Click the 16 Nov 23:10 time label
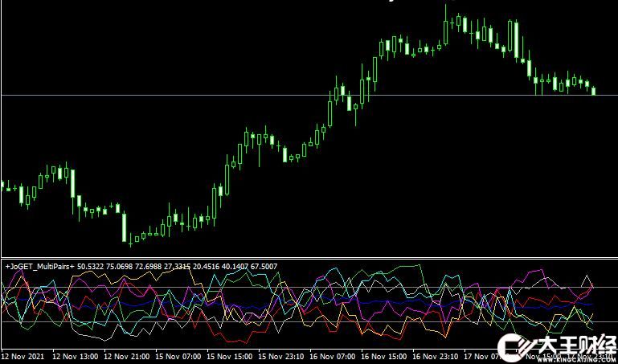This screenshot has height=364, width=618. click(x=435, y=357)
